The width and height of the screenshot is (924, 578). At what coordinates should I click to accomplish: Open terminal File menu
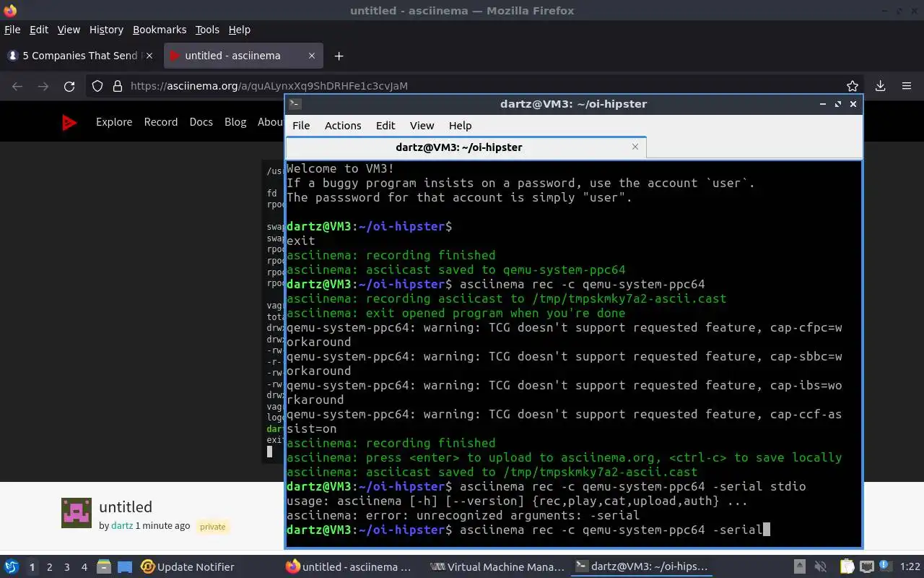(301, 126)
